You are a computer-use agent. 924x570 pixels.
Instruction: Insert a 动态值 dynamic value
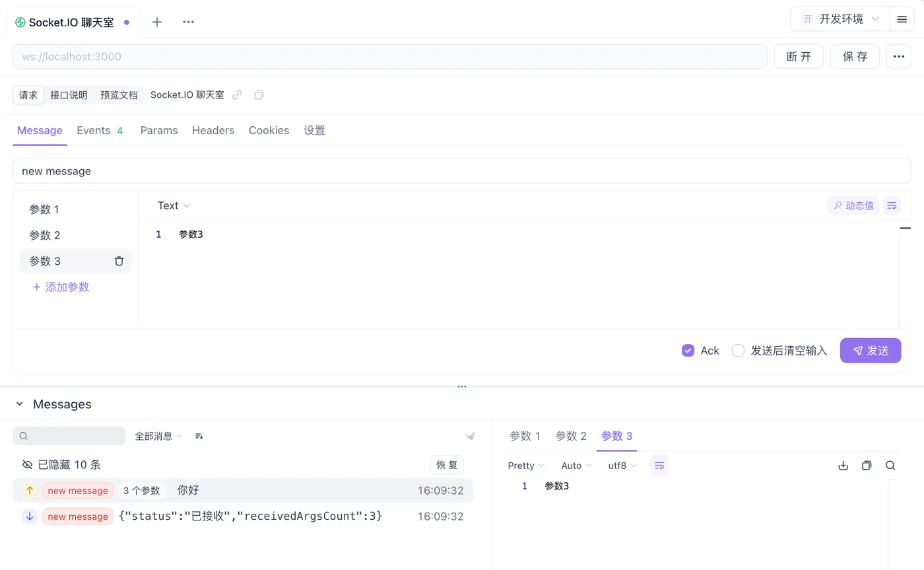[x=853, y=205]
